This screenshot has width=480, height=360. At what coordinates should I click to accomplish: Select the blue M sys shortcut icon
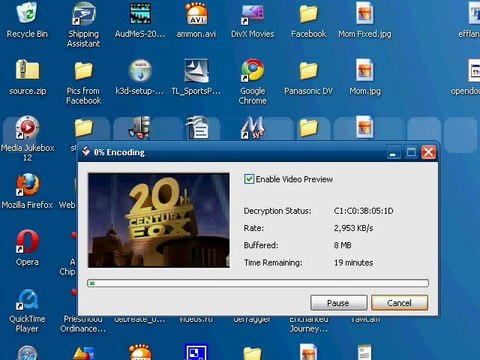(253, 127)
